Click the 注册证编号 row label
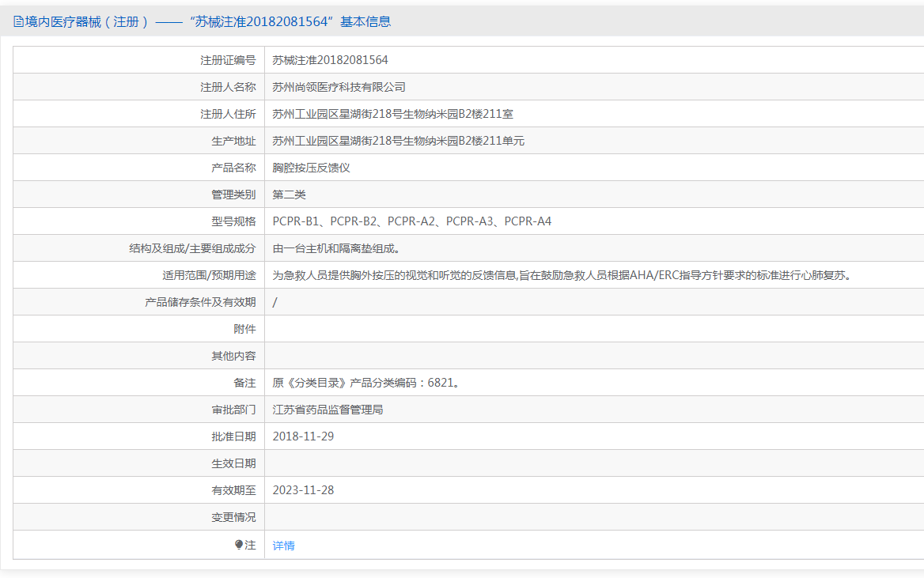Screen dimensions: 924x578 click(x=228, y=60)
